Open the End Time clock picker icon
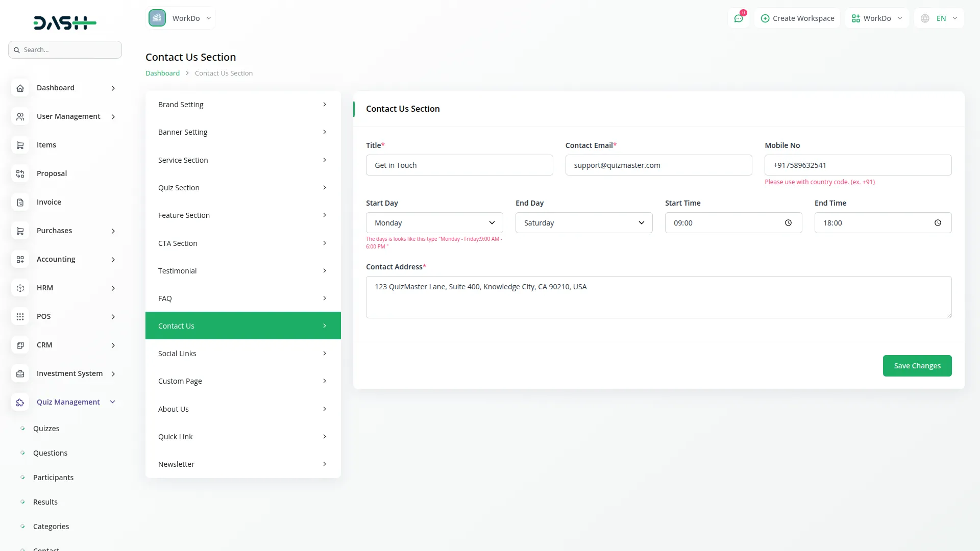This screenshot has height=551, width=980. pos(938,223)
